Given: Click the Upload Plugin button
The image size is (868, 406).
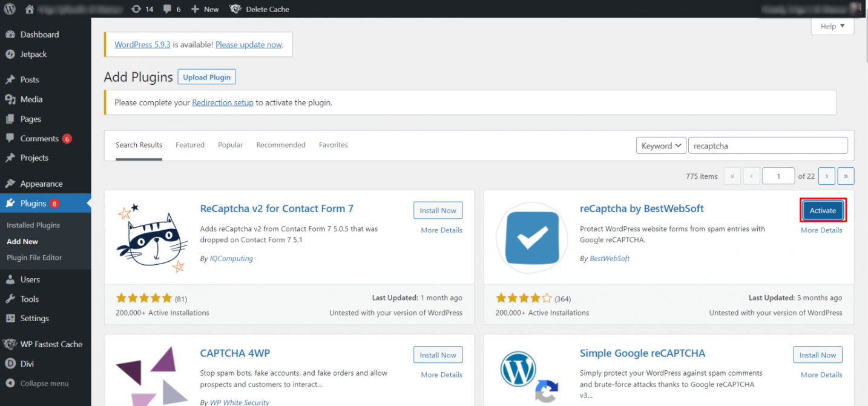Looking at the screenshot, I should [207, 77].
